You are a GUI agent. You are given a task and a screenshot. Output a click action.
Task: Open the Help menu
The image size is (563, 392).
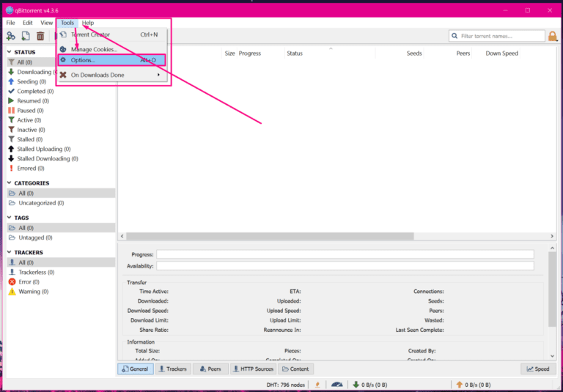(x=88, y=23)
